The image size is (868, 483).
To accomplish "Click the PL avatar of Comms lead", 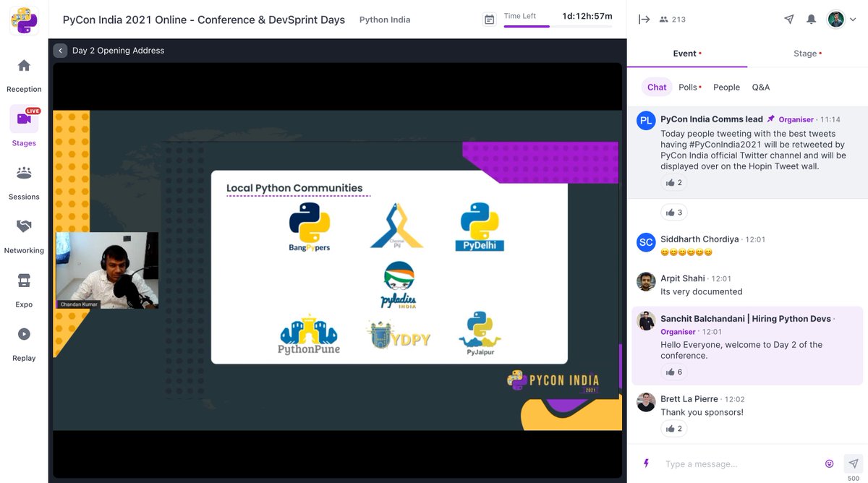I will 646,120.
